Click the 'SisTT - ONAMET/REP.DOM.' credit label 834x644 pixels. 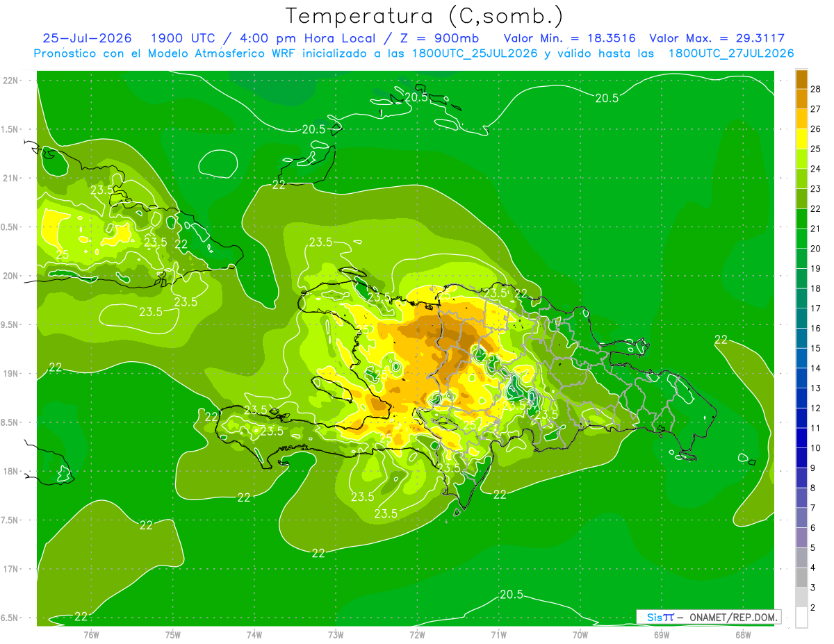(709, 617)
